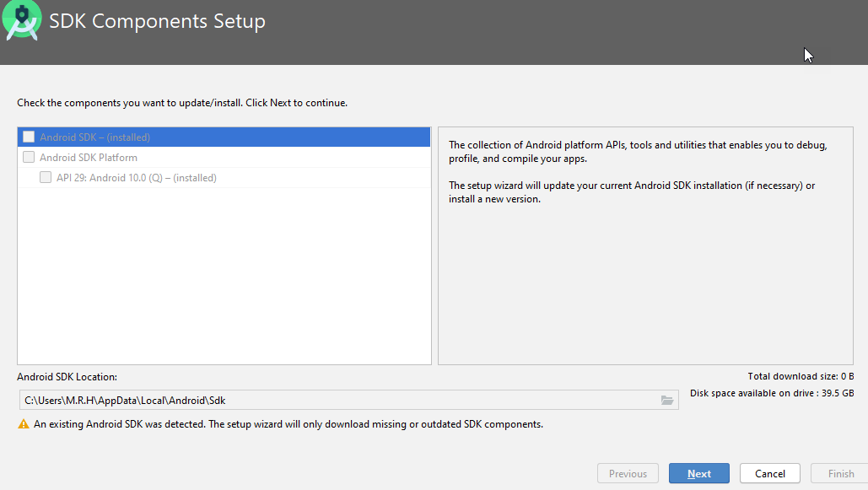868x490 pixels.
Task: Open the SDK location folder browse icon
Action: [667, 401]
